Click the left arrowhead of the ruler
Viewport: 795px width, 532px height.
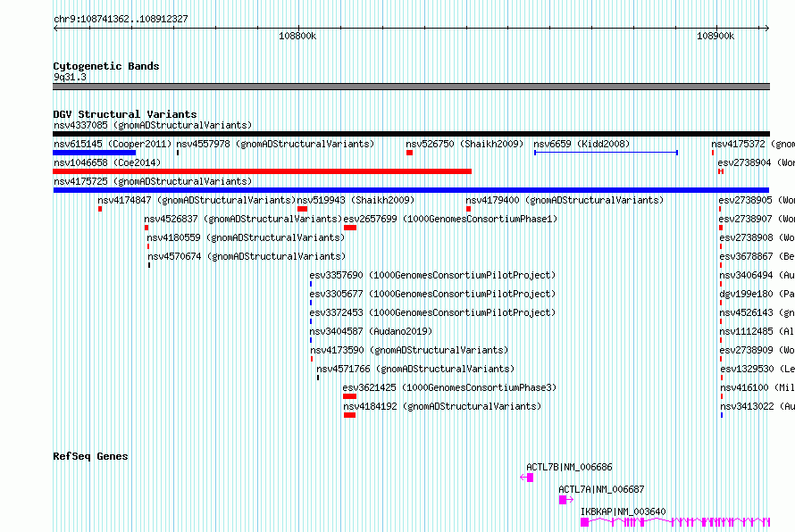[x=55, y=28]
